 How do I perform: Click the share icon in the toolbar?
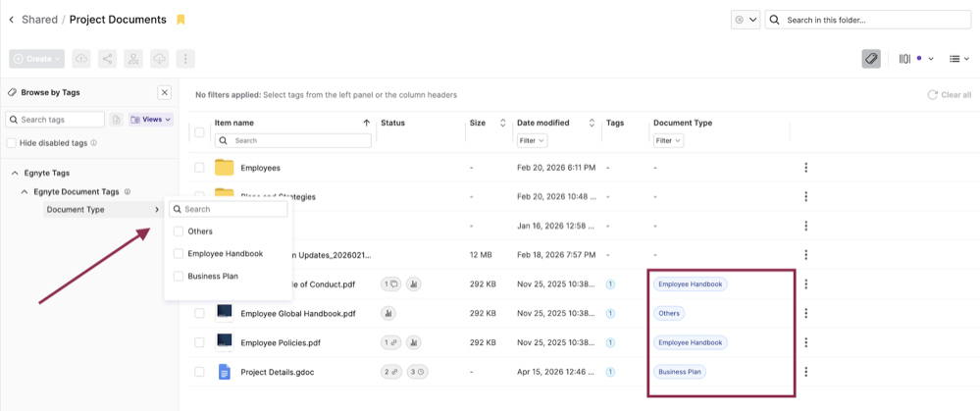point(107,59)
